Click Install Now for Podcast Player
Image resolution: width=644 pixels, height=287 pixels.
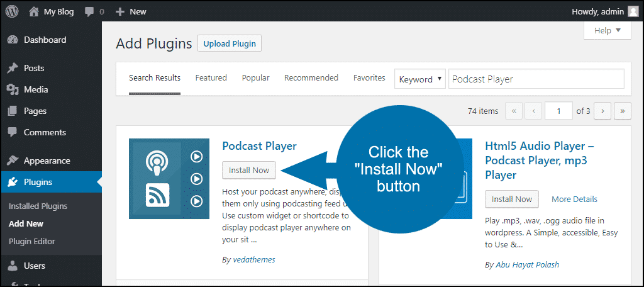click(x=249, y=170)
